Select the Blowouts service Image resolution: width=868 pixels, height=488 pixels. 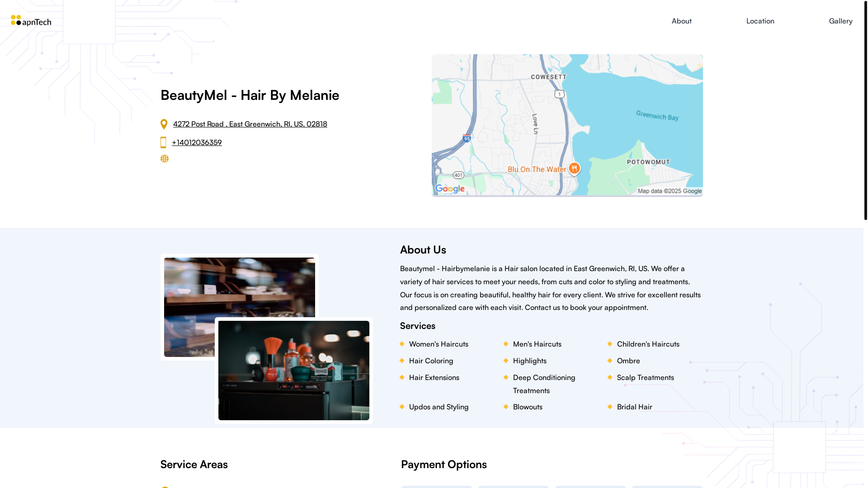pyautogui.click(x=528, y=407)
